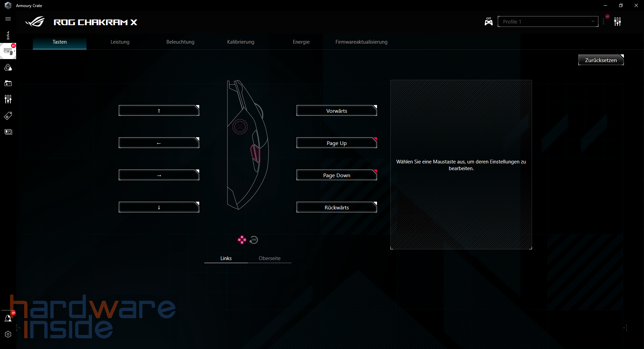
Task: Open the game library sidebar icon
Action: pyautogui.click(x=8, y=83)
